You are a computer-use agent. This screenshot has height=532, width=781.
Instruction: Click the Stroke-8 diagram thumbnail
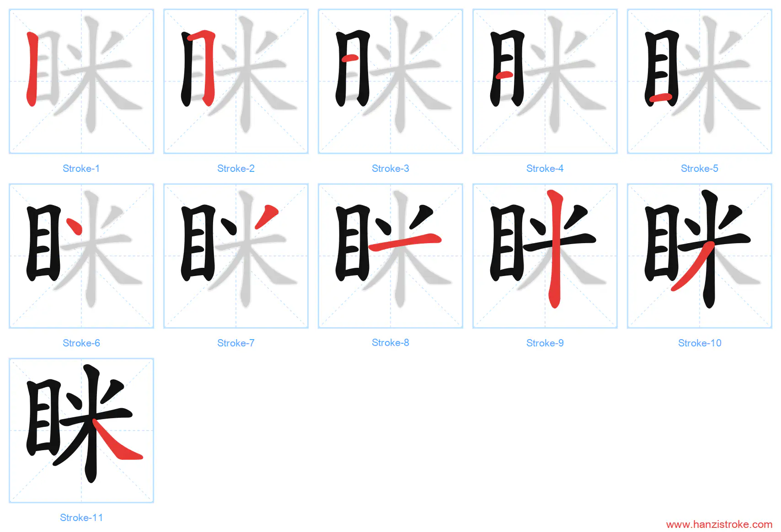(x=390, y=256)
